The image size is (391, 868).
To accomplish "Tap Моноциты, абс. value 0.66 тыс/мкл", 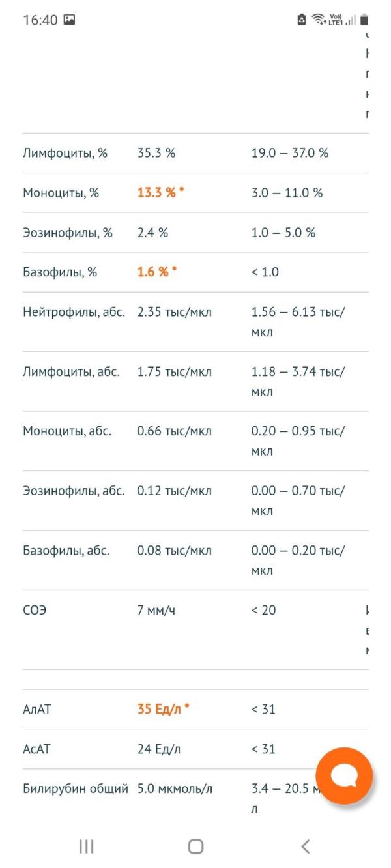I will pyautogui.click(x=174, y=431).
